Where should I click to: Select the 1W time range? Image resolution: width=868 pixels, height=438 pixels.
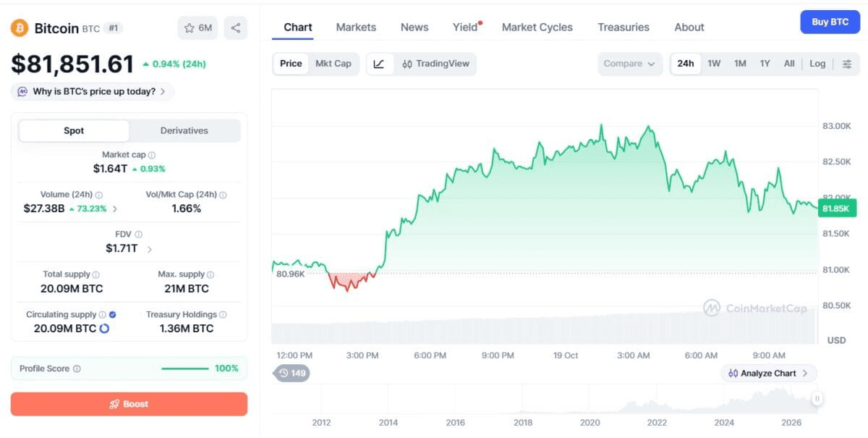714,64
